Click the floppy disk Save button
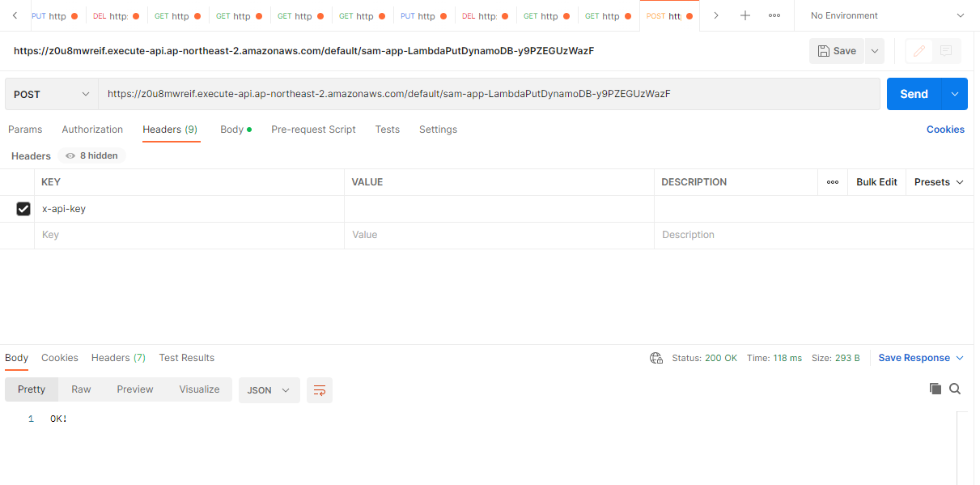980x485 pixels. [x=837, y=51]
